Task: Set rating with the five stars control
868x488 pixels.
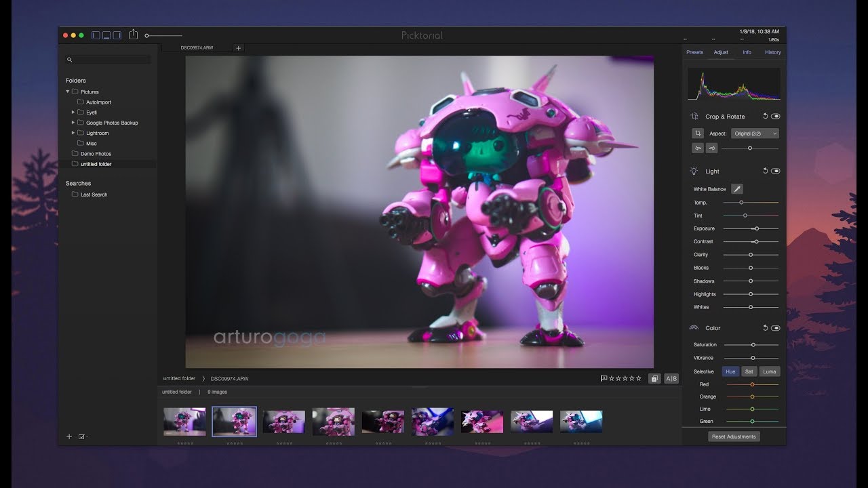Action: pyautogui.click(x=625, y=379)
